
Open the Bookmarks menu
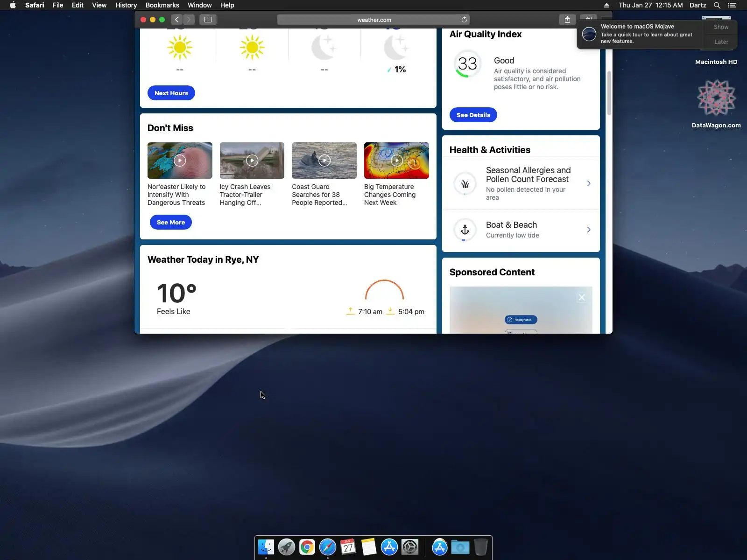pyautogui.click(x=162, y=5)
